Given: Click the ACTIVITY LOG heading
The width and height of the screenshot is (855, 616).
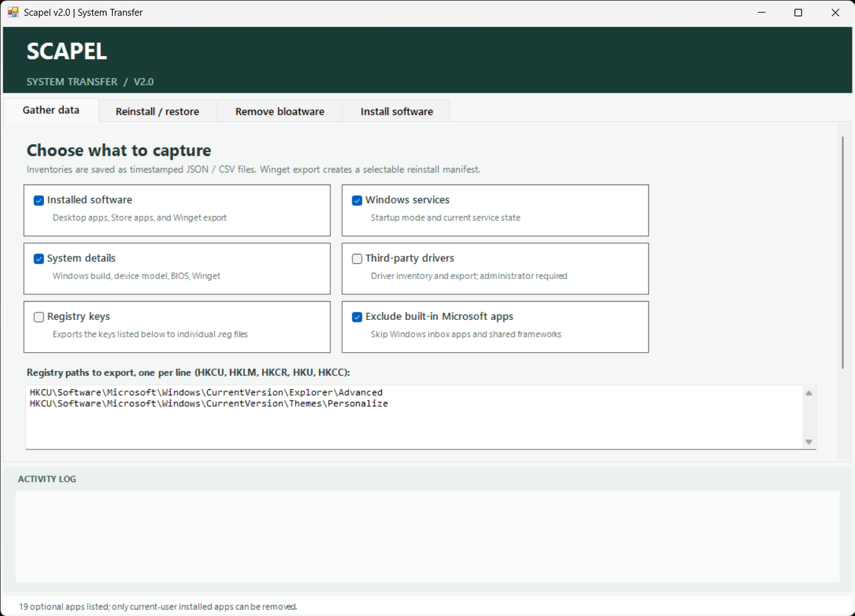Looking at the screenshot, I should tap(47, 479).
